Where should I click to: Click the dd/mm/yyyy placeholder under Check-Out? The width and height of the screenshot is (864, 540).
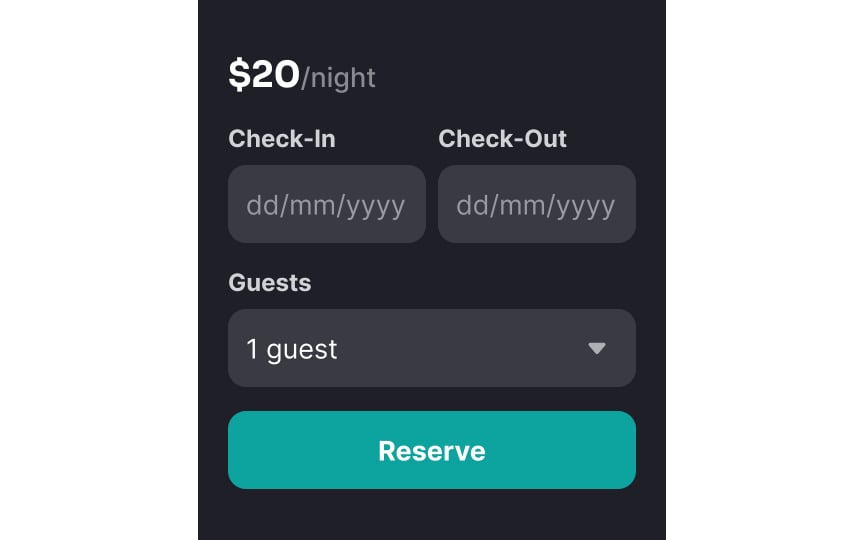[536, 206]
